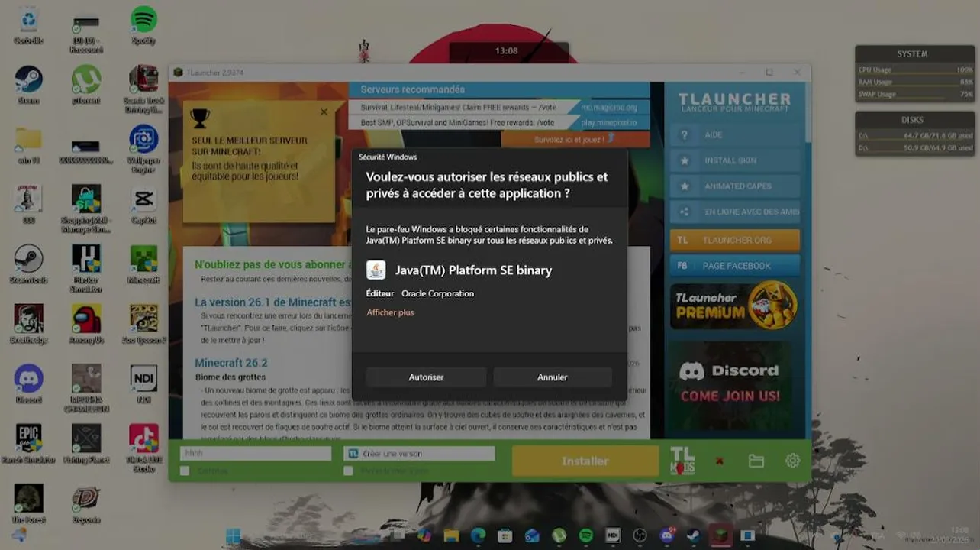Open File Explorer from the taskbar

(451, 535)
